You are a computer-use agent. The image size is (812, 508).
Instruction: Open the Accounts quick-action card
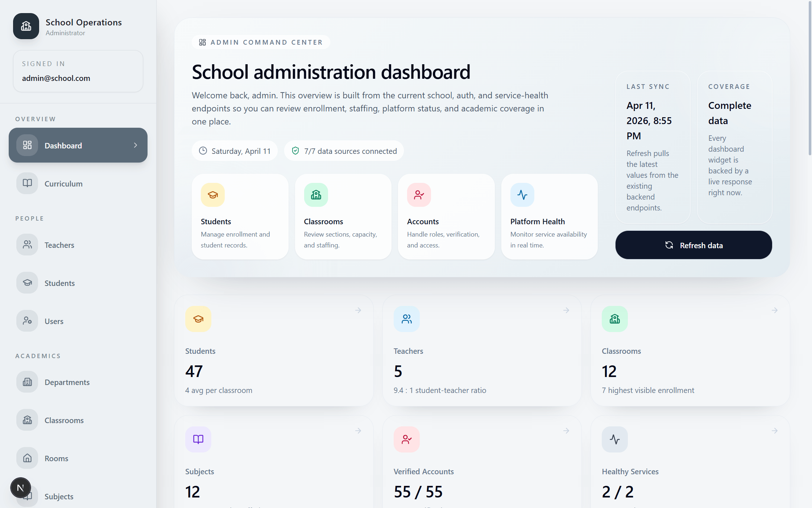pyautogui.click(x=446, y=217)
